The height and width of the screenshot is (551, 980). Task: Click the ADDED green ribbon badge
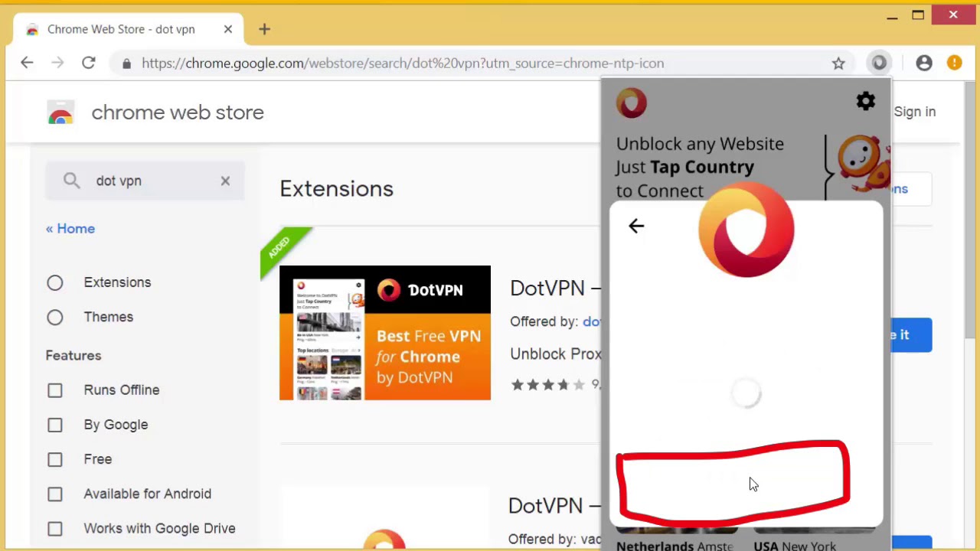click(x=282, y=249)
